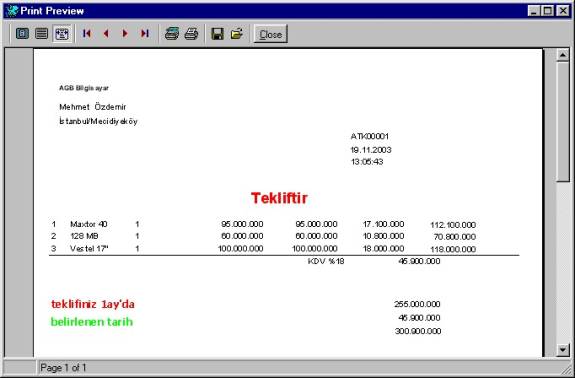Maximize the Print Preview window
575x378 pixels.
coord(547,11)
